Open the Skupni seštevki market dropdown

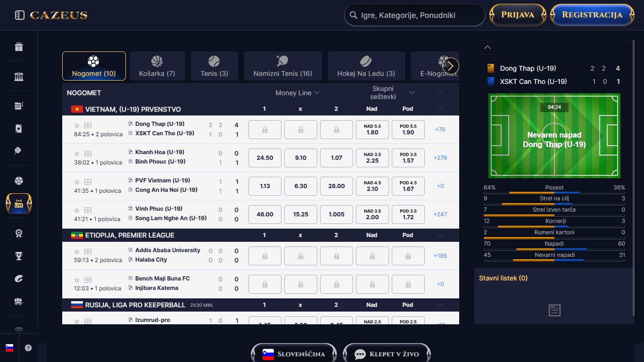tap(393, 93)
